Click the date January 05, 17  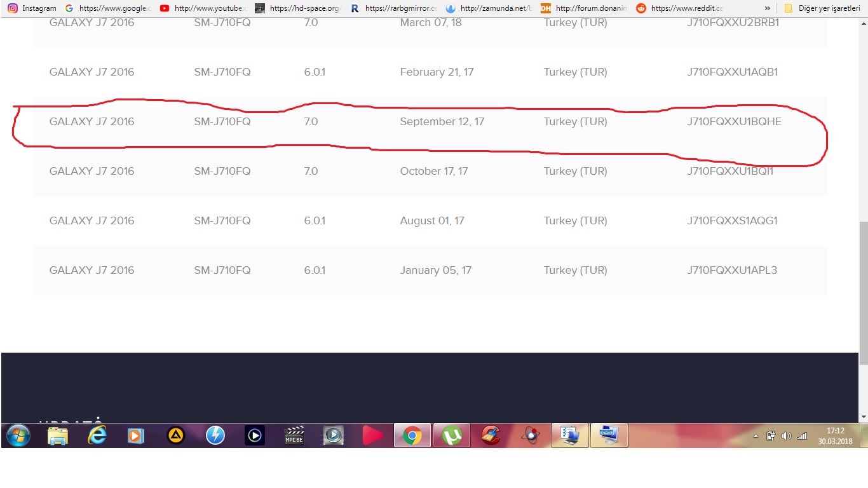pyautogui.click(x=435, y=270)
